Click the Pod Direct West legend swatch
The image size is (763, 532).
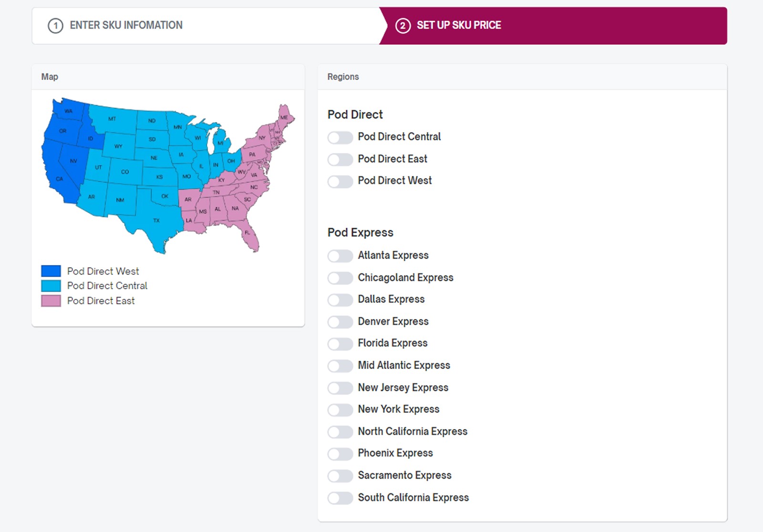point(51,271)
